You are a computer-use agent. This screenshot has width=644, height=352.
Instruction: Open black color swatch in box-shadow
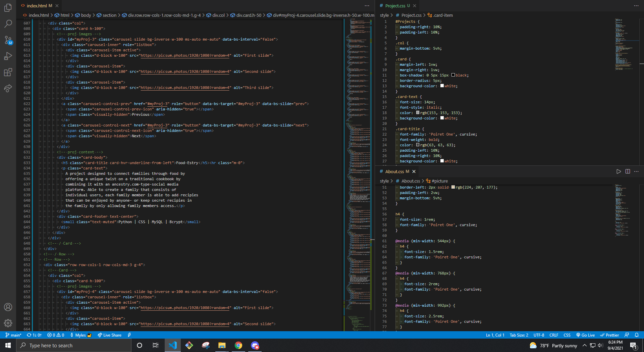pyautogui.click(x=453, y=75)
